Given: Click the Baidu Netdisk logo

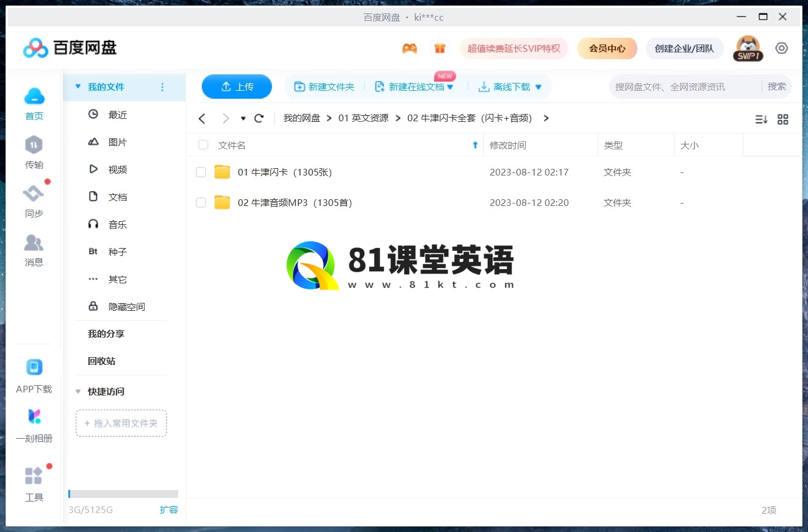Looking at the screenshot, I should pos(70,48).
